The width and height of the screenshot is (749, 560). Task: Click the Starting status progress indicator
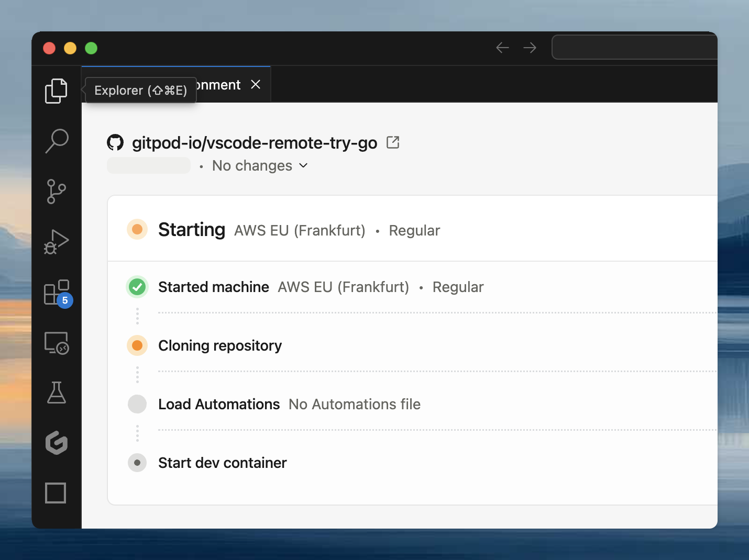click(137, 229)
